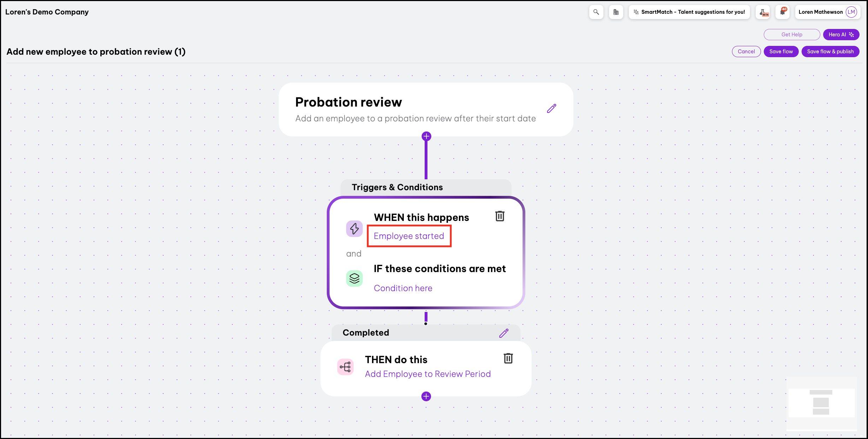The height and width of the screenshot is (439, 868).
Task: Open the company building icon
Action: pyautogui.click(x=616, y=12)
